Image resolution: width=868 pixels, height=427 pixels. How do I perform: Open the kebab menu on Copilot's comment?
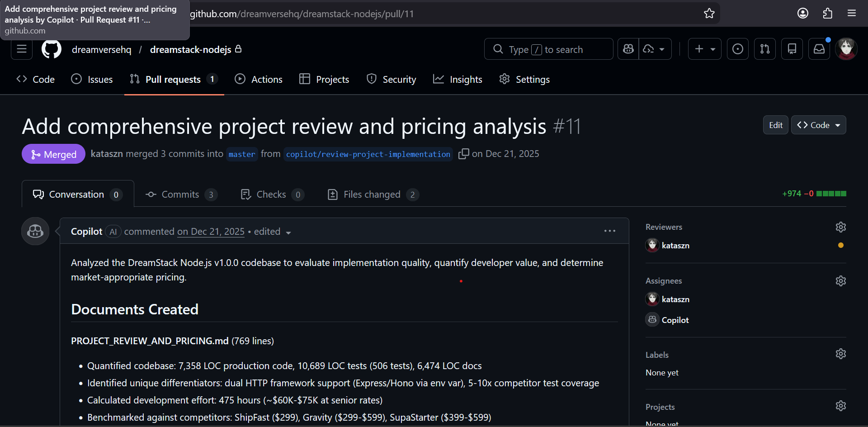(x=609, y=231)
